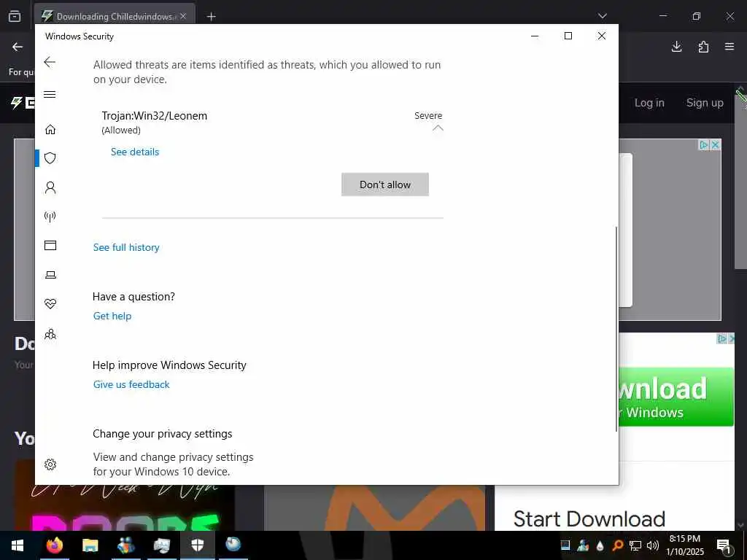Open Device security laptop icon
This screenshot has height=560, width=747.
tap(50, 275)
